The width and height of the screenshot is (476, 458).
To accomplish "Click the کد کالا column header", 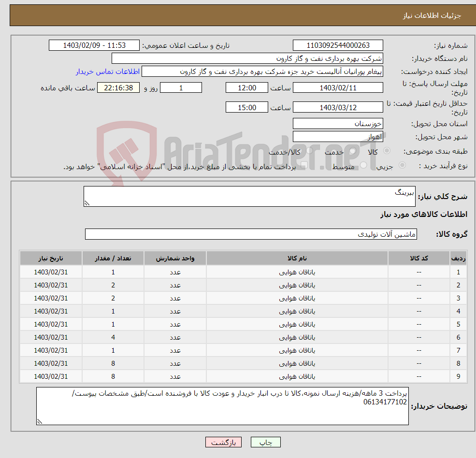I will coord(419,258).
